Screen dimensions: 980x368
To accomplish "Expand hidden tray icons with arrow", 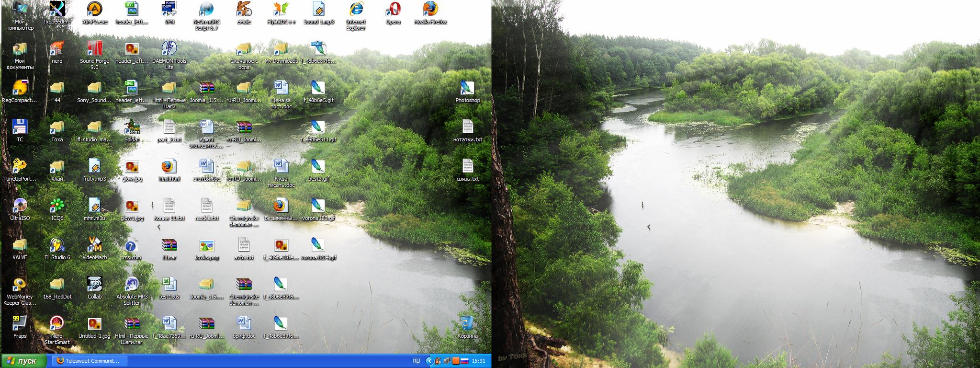I will click(x=429, y=361).
